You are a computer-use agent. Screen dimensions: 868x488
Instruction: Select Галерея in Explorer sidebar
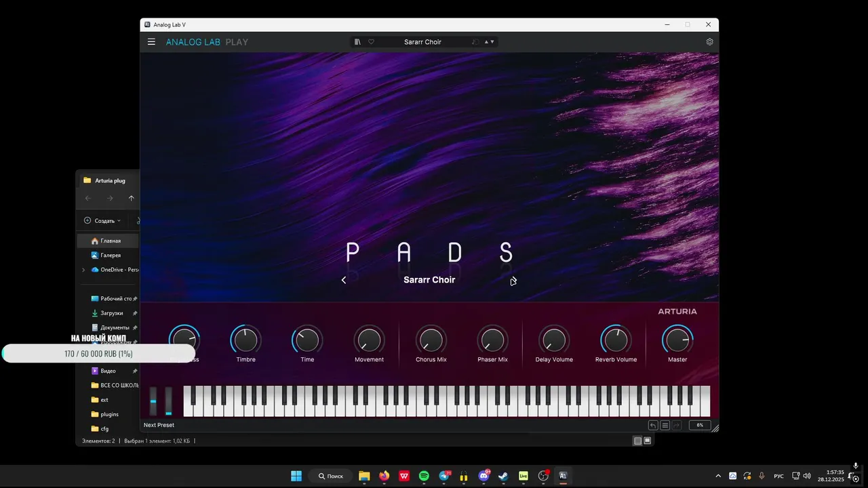coord(108,256)
